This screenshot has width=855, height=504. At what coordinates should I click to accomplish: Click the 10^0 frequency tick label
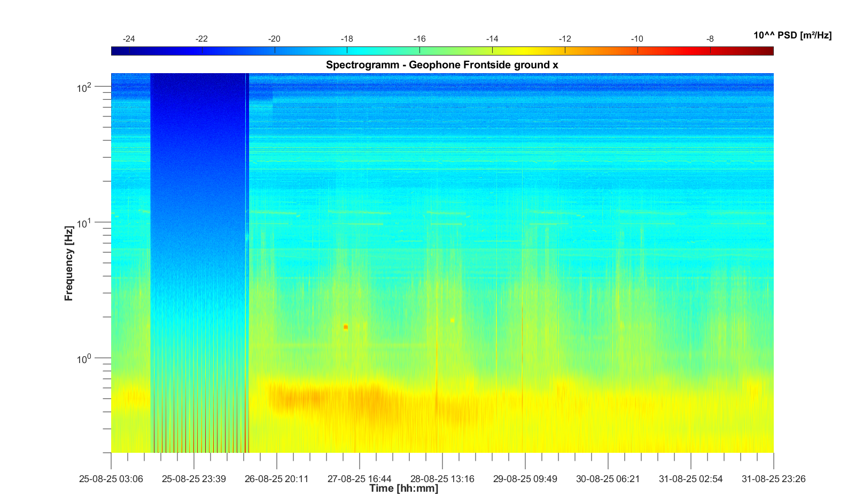pyautogui.click(x=84, y=359)
